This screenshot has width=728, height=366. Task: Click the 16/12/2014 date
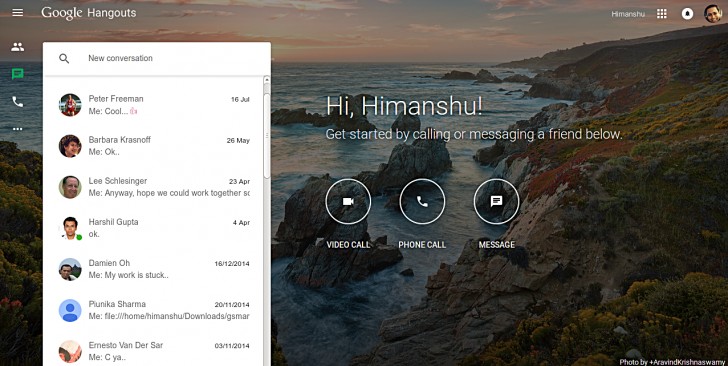pyautogui.click(x=232, y=264)
